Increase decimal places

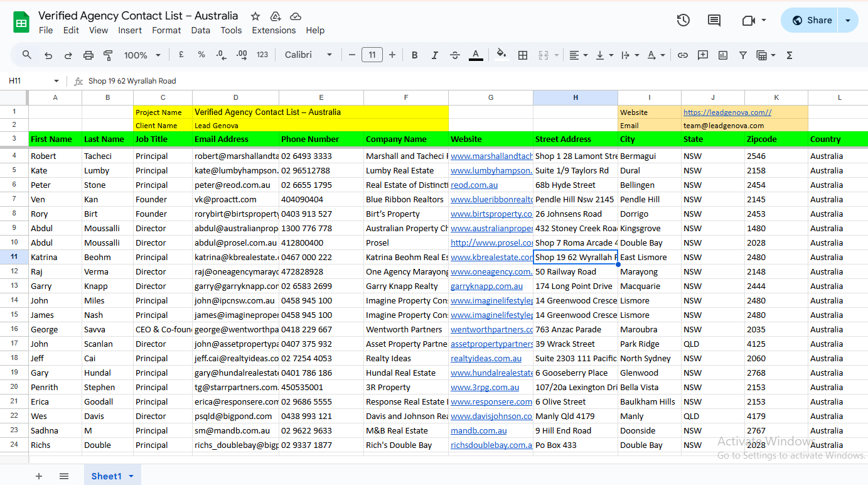pos(242,55)
